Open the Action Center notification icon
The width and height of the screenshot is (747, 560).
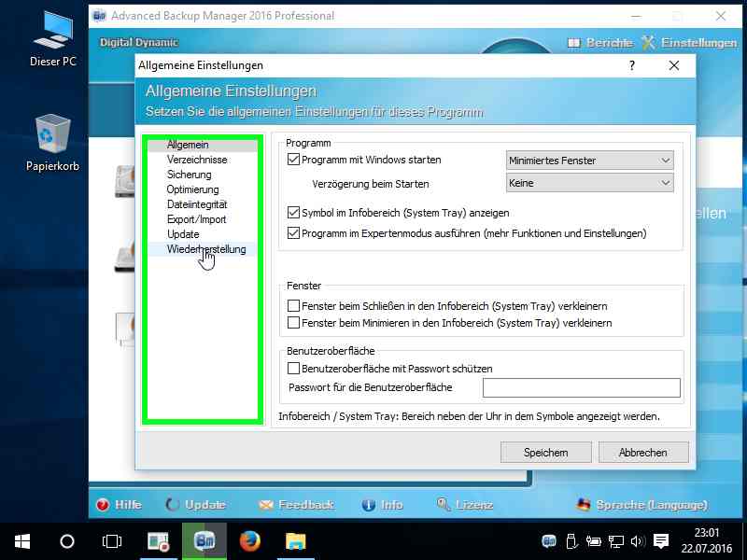click(x=661, y=541)
